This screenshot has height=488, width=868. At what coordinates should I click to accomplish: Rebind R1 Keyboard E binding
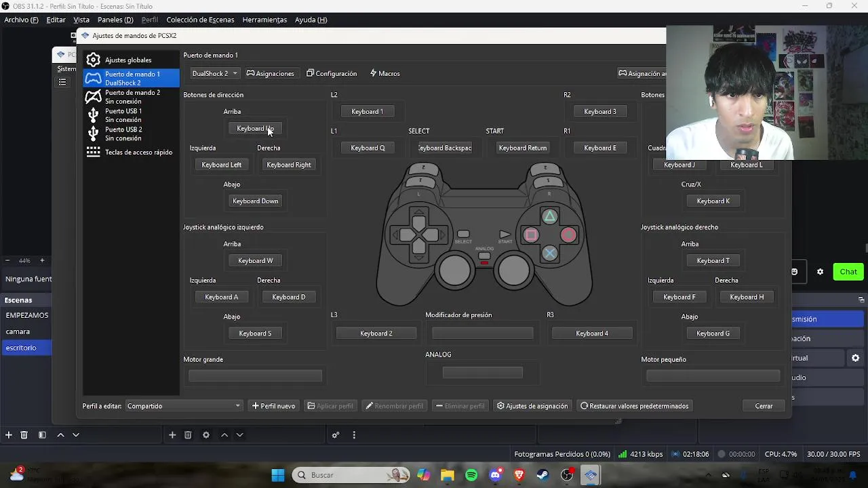[600, 148]
